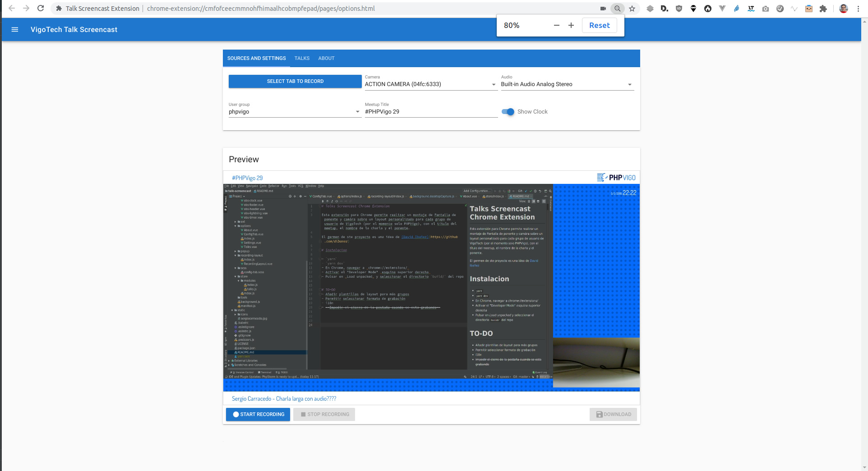
Task: Open the Audio source dropdown
Action: click(x=568, y=84)
